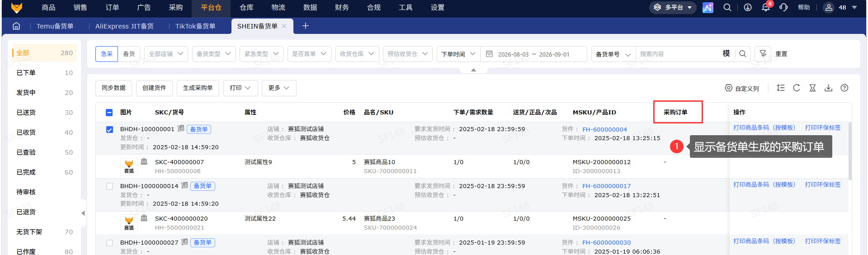Close the SHEIN备货单 tab

(284, 26)
